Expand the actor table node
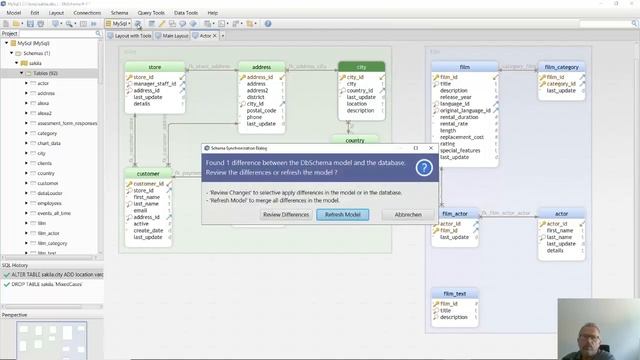This screenshot has width=640, height=360. (27, 83)
